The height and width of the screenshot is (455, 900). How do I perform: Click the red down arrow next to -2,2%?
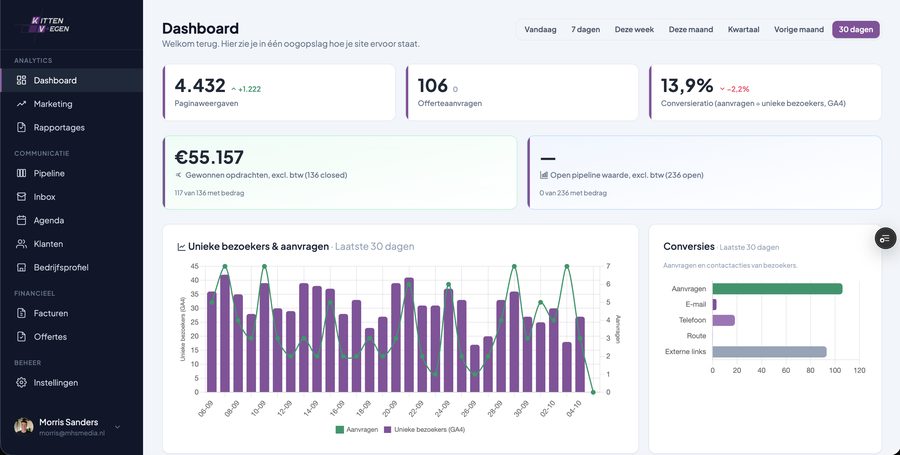click(x=723, y=89)
